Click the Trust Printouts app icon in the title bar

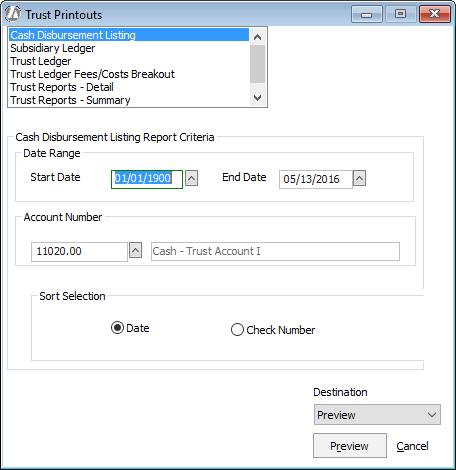(x=13, y=14)
